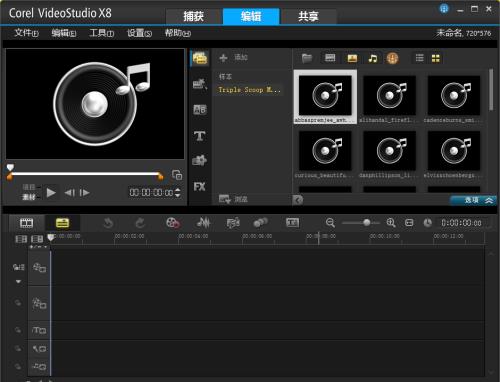Open the Subtitle Editor icon
Image resolution: width=500 pixels, height=382 pixels.
[x=292, y=223]
